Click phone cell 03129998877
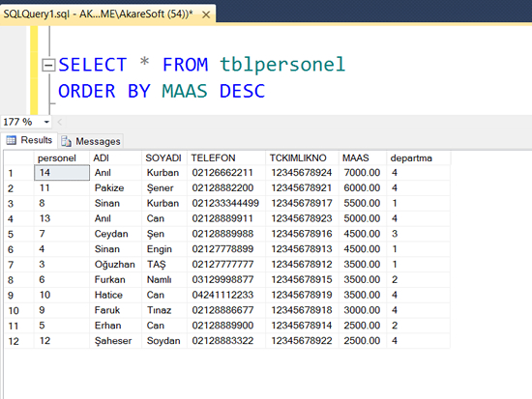Screen dimensions: 532x399 click(226, 279)
